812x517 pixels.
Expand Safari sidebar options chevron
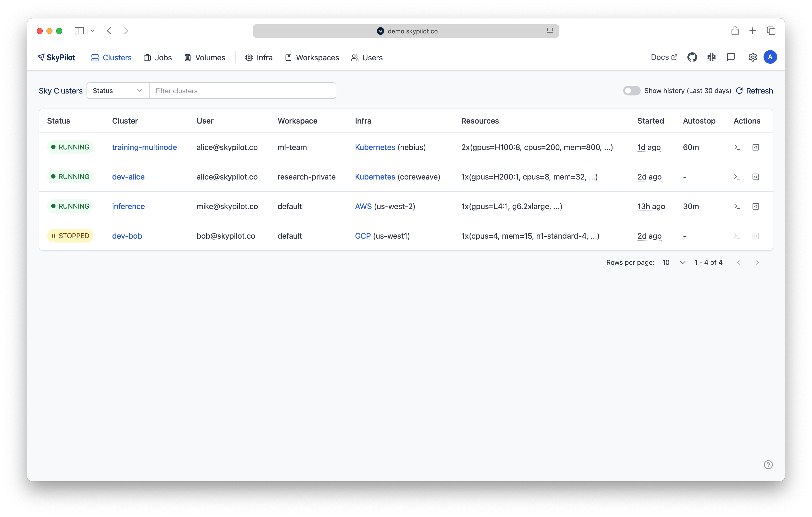[x=92, y=31]
